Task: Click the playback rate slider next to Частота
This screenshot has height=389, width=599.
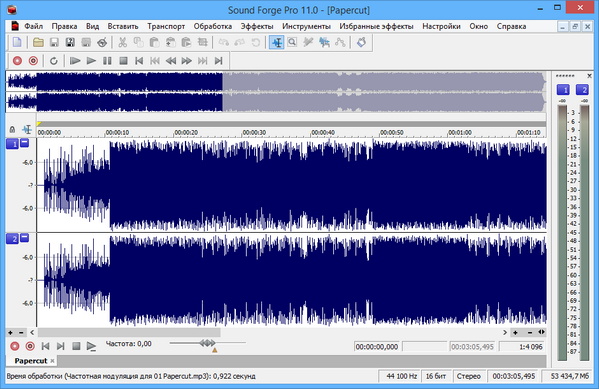Action: pos(207,343)
